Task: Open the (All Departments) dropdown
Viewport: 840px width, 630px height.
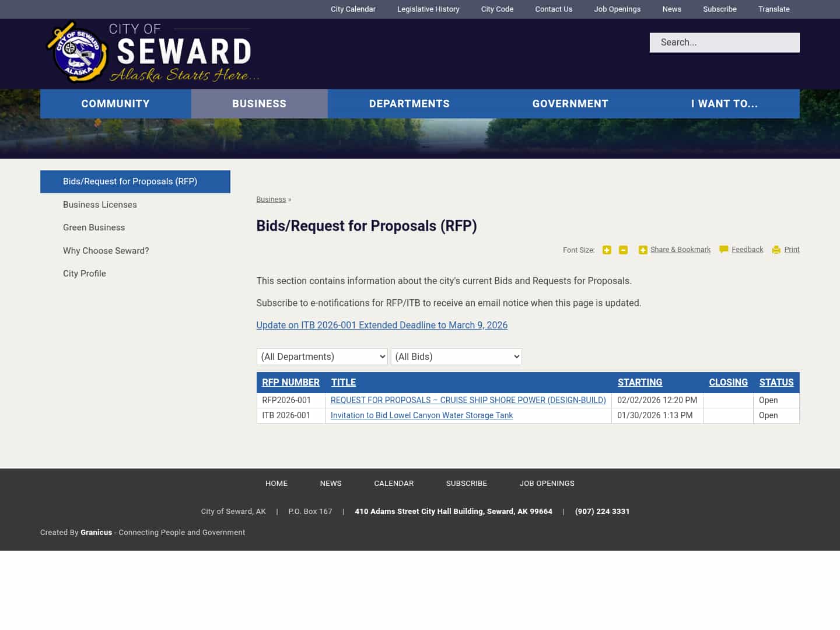Action: pyautogui.click(x=322, y=356)
